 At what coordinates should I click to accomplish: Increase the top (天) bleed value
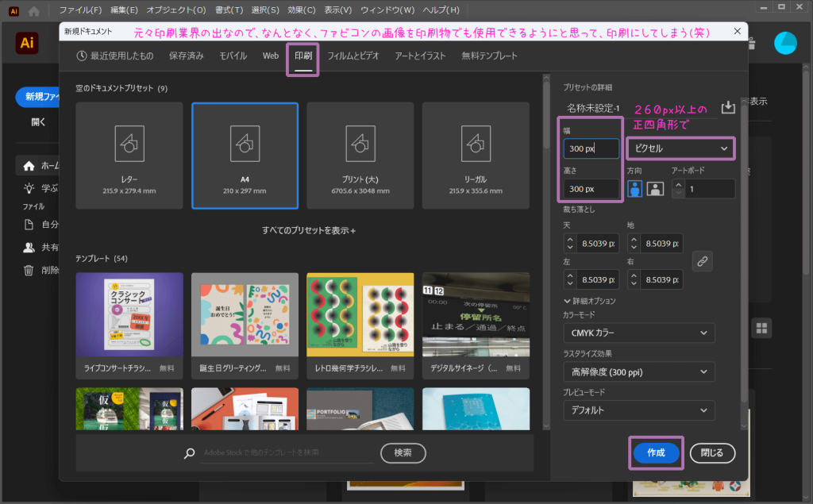click(570, 240)
